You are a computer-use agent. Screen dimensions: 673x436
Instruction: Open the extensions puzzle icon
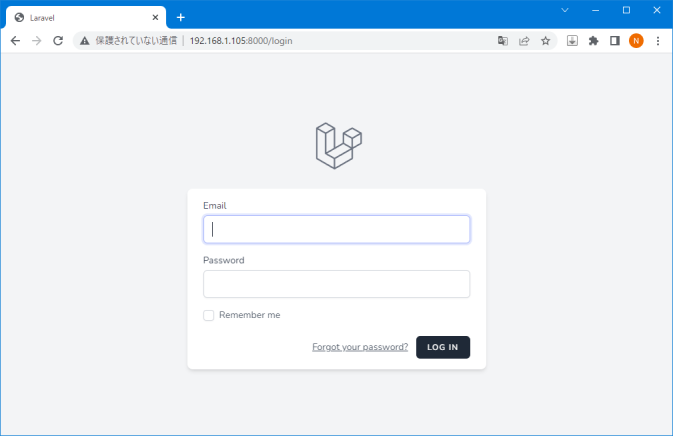pyautogui.click(x=594, y=41)
